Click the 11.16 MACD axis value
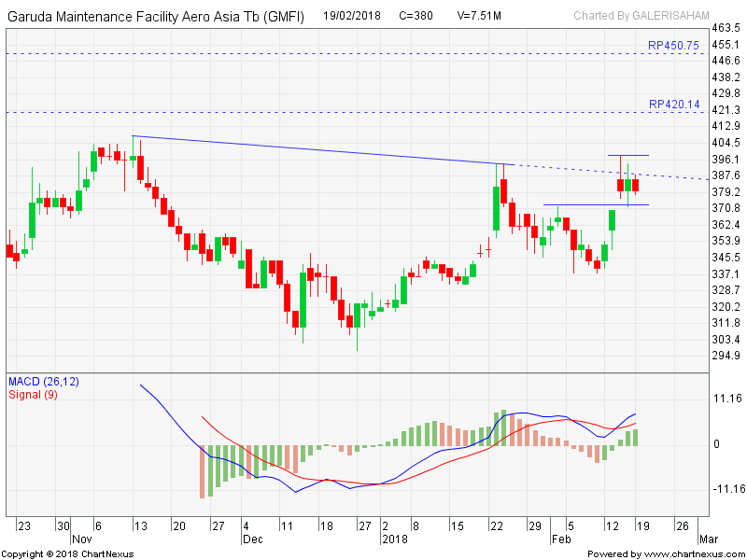Screen dimensions: 747x560 point(726,399)
